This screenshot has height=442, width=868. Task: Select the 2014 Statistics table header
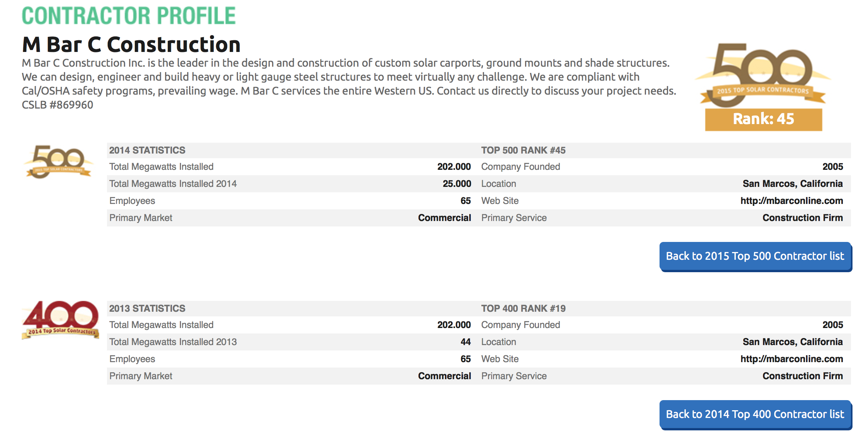click(147, 150)
